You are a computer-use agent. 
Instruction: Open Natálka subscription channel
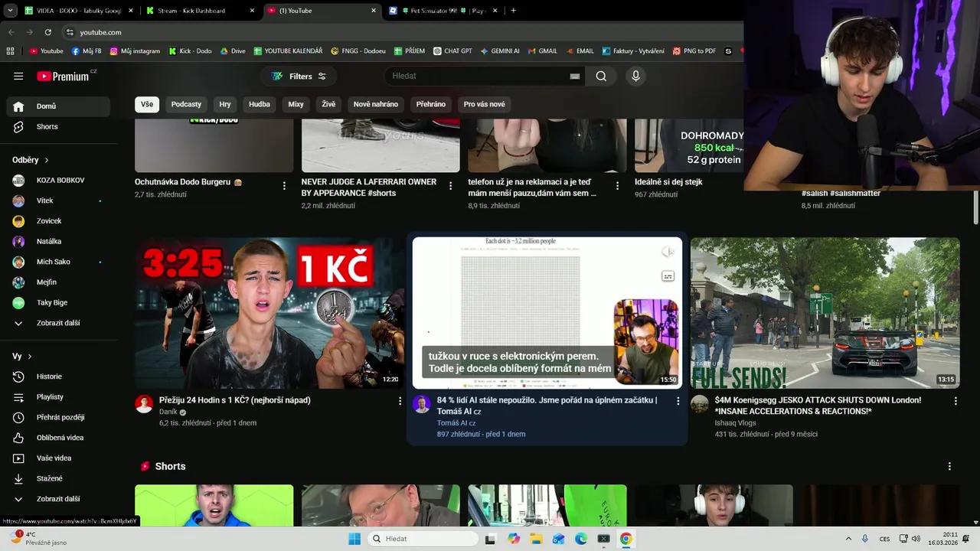(58, 242)
